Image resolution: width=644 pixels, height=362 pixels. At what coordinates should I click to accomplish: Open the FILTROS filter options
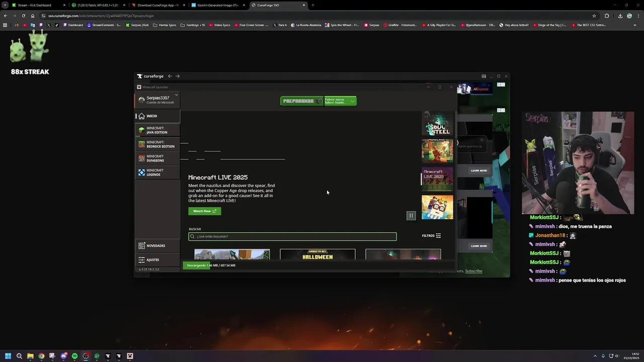pos(431,236)
